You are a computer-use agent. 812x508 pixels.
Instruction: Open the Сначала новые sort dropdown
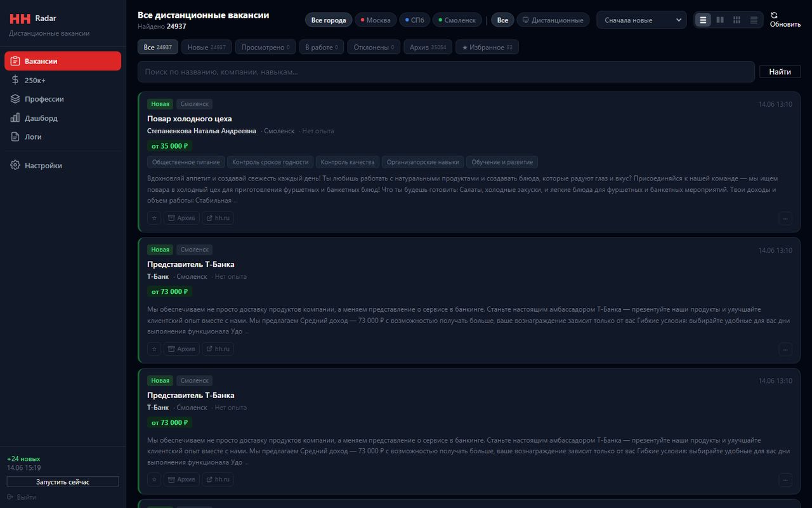click(641, 20)
